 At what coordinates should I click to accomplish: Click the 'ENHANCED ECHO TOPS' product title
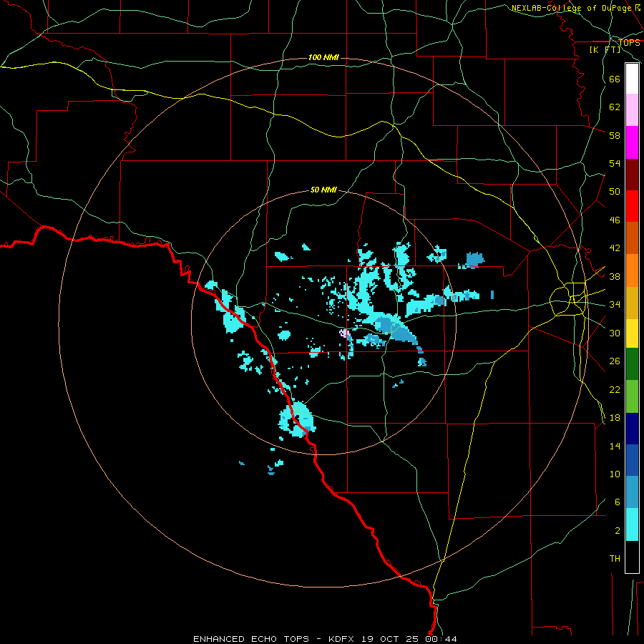(x=251, y=639)
